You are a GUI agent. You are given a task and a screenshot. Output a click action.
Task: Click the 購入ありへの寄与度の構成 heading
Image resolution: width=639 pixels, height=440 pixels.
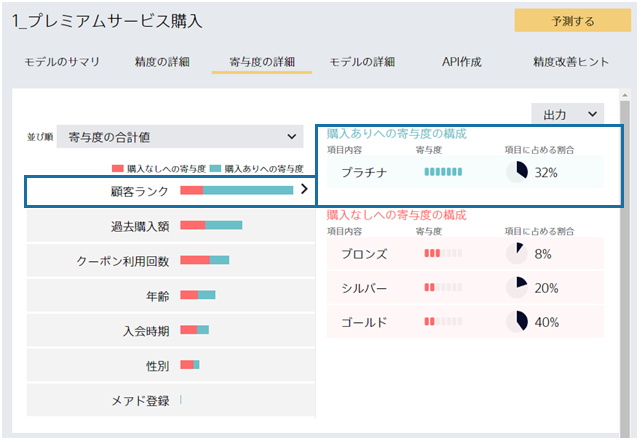click(397, 134)
